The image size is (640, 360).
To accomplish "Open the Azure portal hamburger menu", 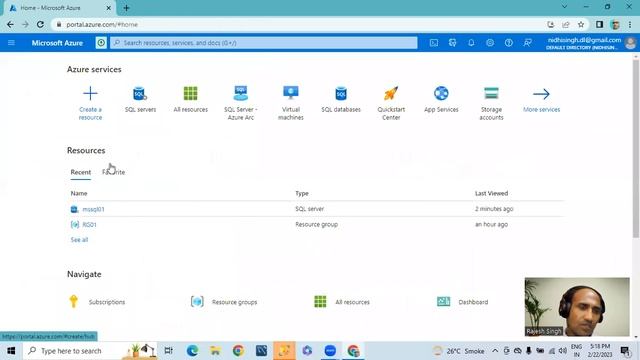I will [x=11, y=42].
